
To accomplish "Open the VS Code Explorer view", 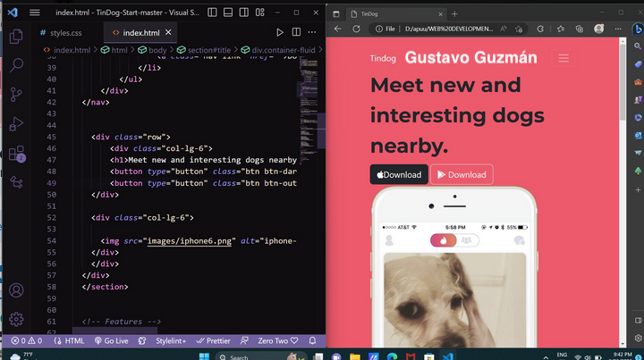I will [16, 37].
